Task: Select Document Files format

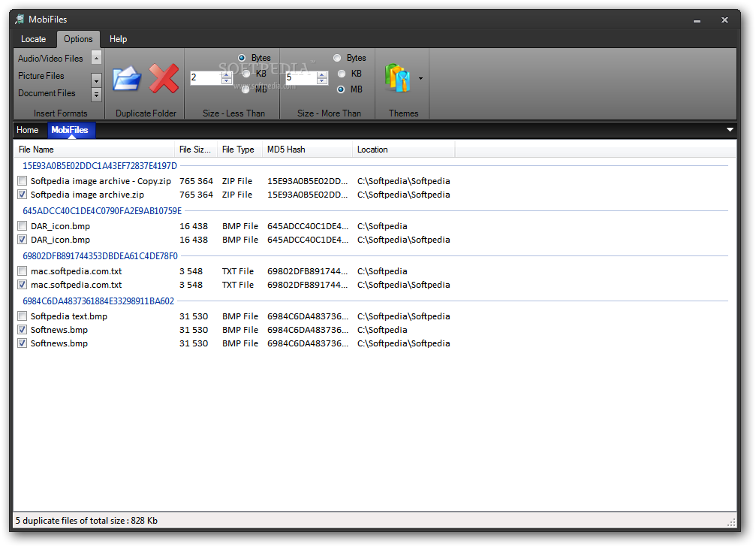Action: pyautogui.click(x=47, y=93)
